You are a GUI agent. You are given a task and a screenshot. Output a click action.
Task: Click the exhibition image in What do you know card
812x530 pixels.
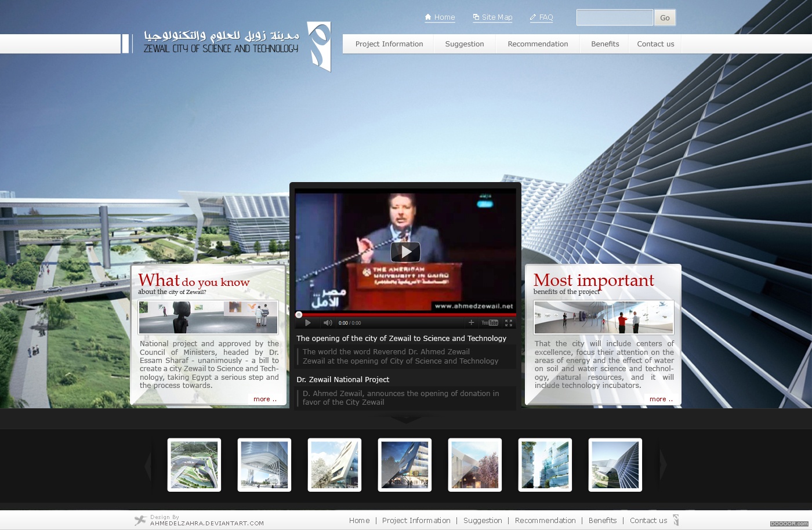click(x=208, y=317)
